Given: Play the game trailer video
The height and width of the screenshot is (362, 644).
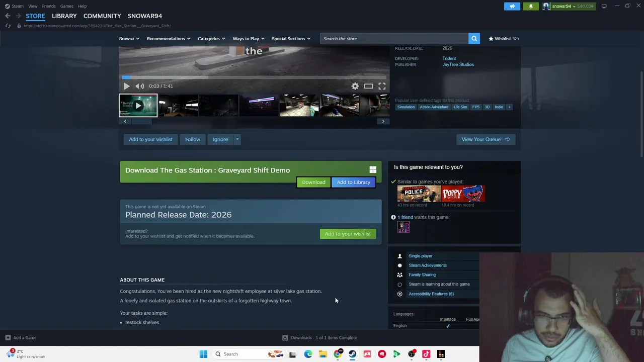Looking at the screenshot, I should (x=126, y=86).
